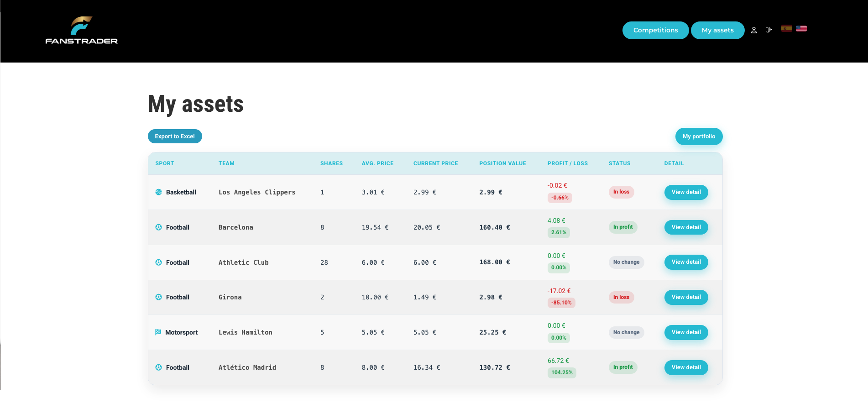
Task: Click the logout icon
Action: click(769, 30)
